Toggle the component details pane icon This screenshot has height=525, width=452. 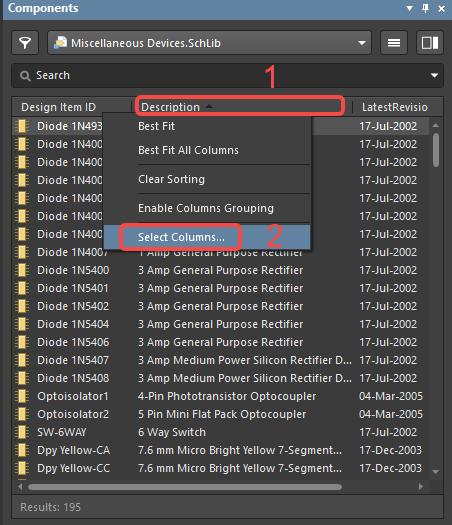pos(430,43)
